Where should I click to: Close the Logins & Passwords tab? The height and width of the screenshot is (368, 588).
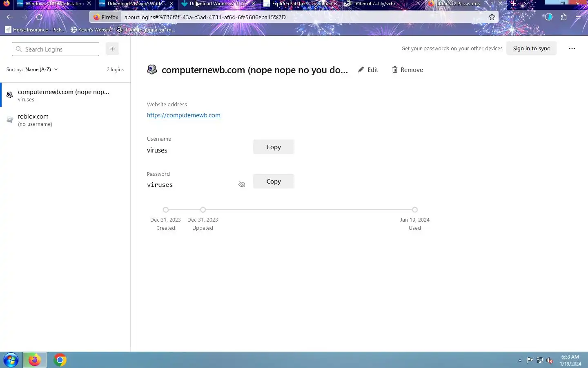tap(501, 4)
